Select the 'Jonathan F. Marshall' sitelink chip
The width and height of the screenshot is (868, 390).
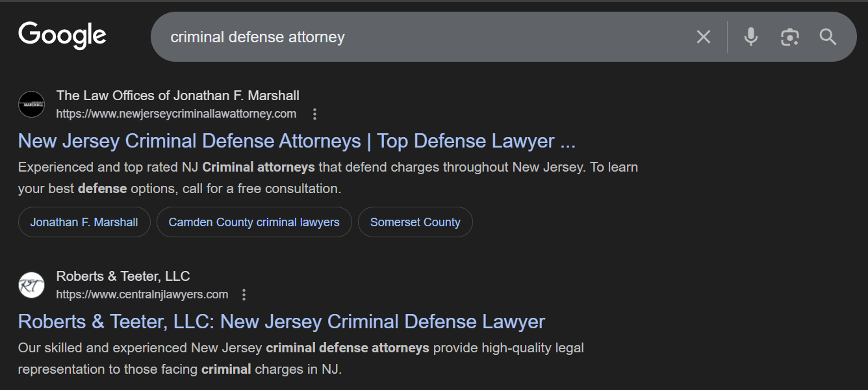point(84,222)
